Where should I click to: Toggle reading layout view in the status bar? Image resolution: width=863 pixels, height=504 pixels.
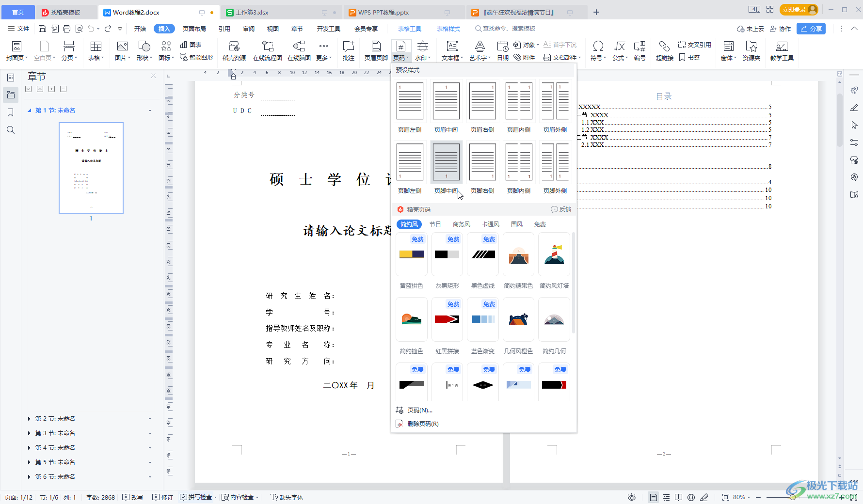click(x=679, y=497)
